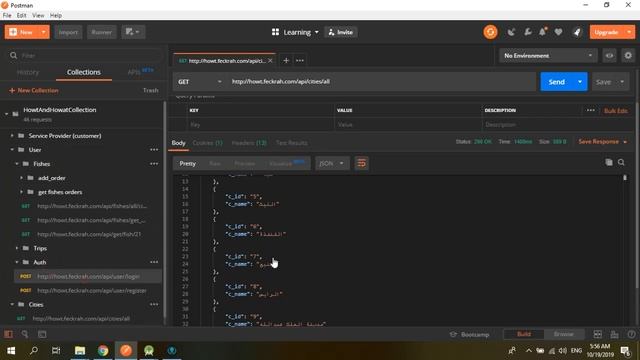Open the View menu

[38, 16]
